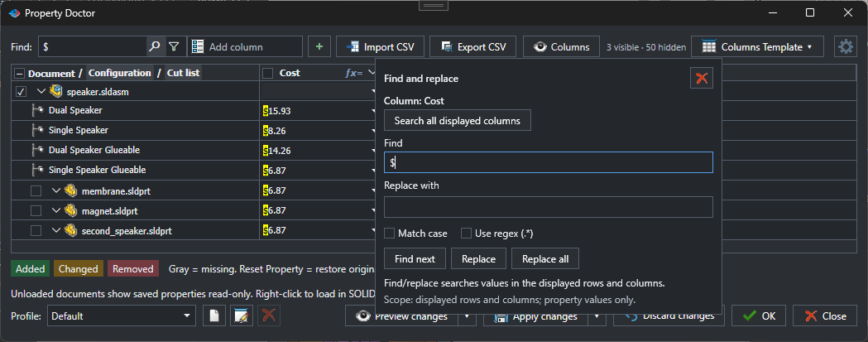The width and height of the screenshot is (868, 342).
Task: Click the collapse-all minus box in header
Action: click(19, 73)
